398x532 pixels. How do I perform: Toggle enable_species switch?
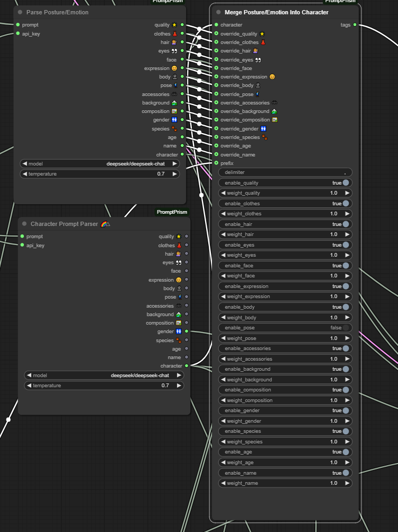tap(346, 431)
